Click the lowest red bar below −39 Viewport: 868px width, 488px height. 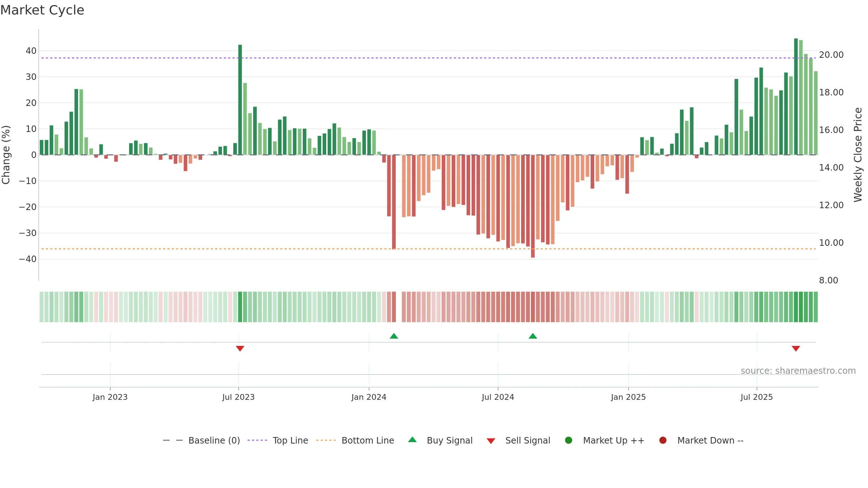coord(533,206)
